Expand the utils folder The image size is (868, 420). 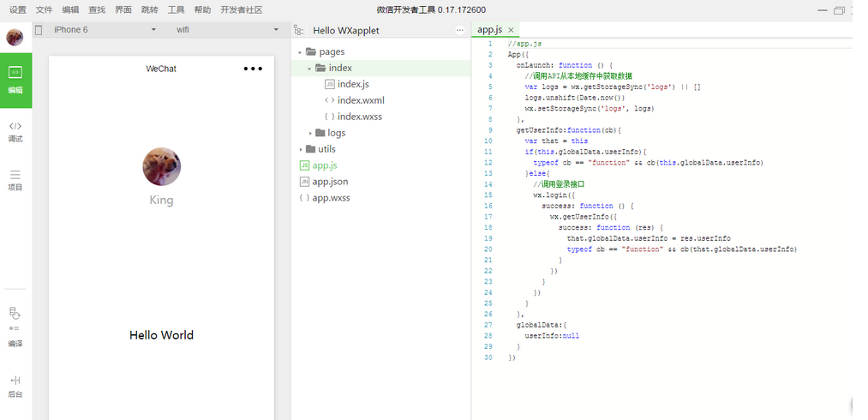pyautogui.click(x=301, y=149)
